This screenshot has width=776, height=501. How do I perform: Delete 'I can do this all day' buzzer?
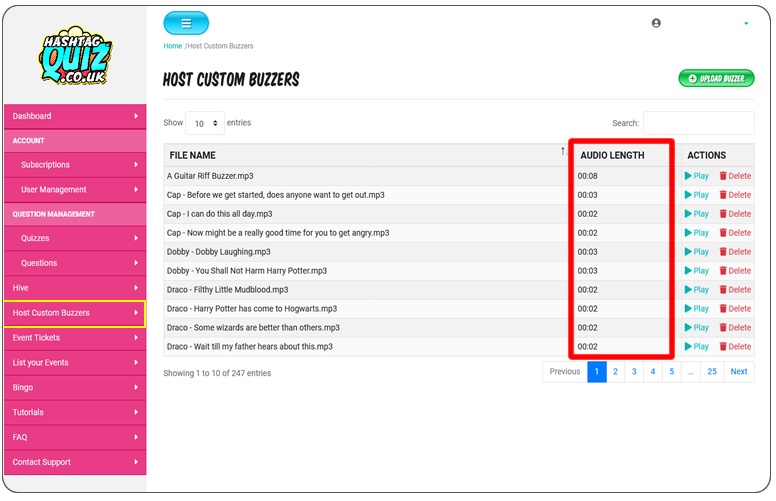tap(735, 214)
